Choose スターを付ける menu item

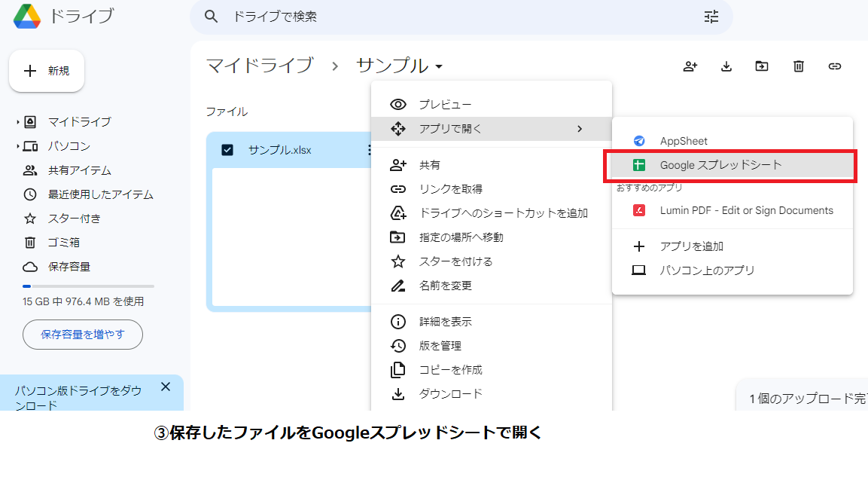click(492, 261)
